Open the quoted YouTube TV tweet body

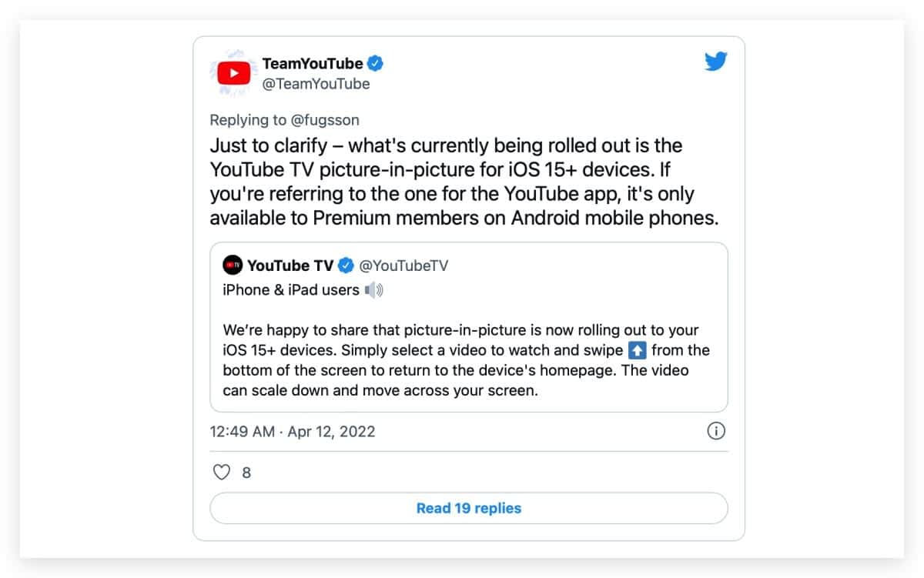click(x=467, y=360)
